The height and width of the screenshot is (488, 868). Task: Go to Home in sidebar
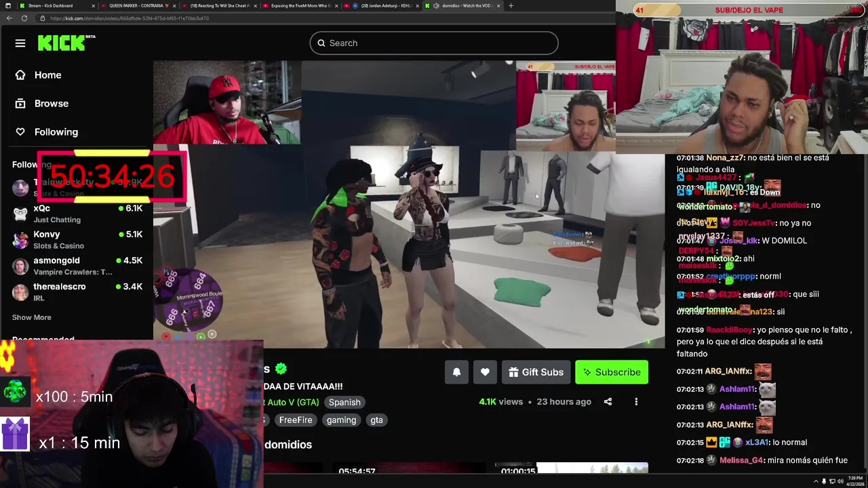47,75
